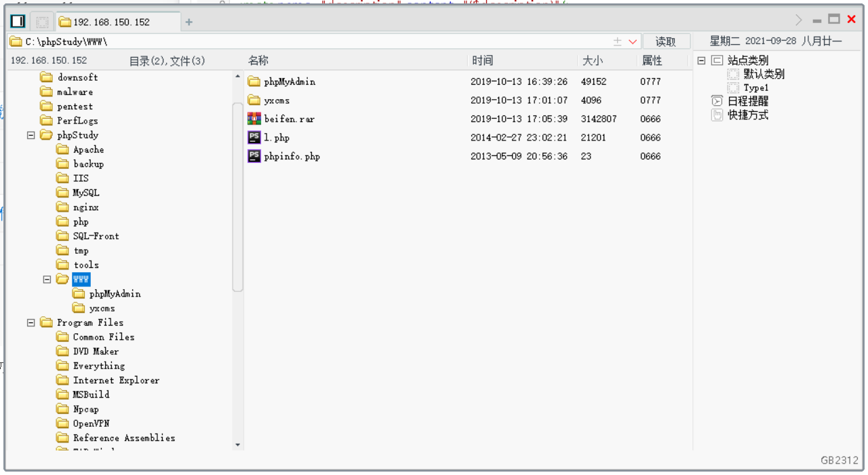Click the DVD Maker folder icon

[62, 351]
